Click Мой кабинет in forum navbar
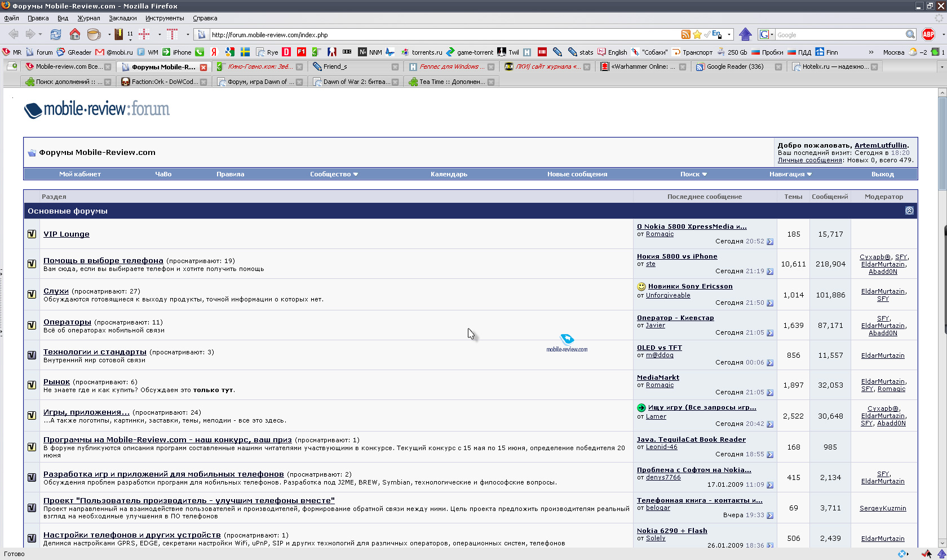This screenshot has height=560, width=947. tap(80, 174)
